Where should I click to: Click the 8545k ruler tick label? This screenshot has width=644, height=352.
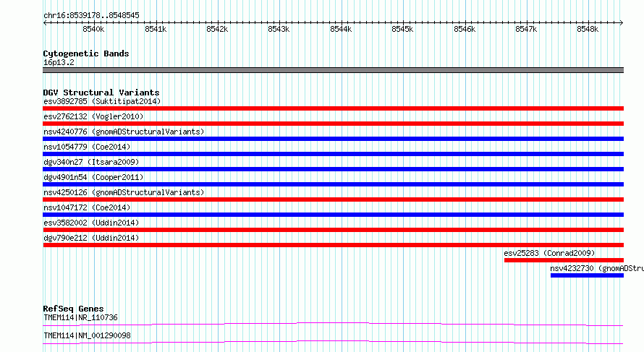click(402, 29)
